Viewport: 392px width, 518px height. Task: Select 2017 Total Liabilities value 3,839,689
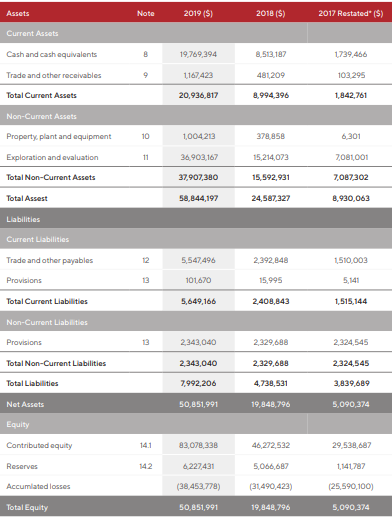coord(352,383)
